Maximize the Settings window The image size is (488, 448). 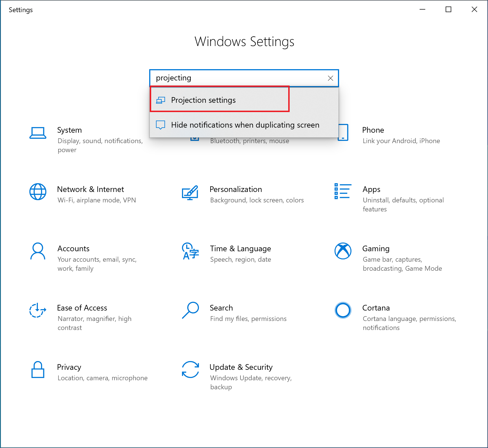tap(448, 10)
